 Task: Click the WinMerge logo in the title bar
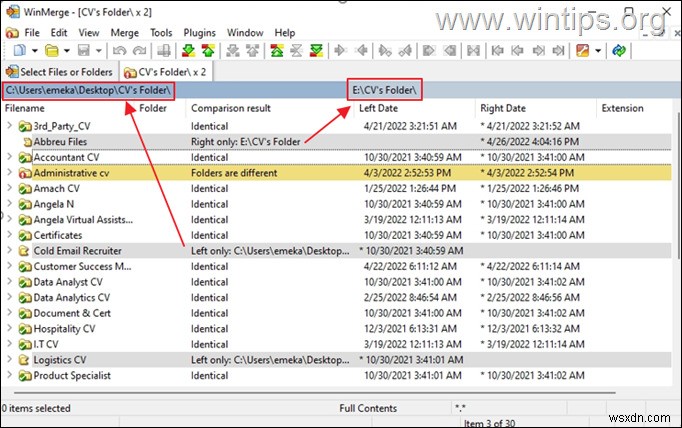(x=13, y=11)
